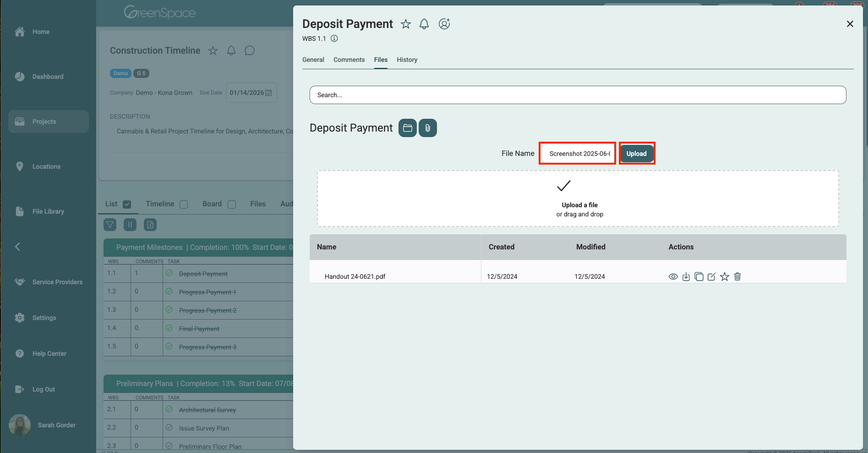Open the Due Date calendar picker
868x453 pixels.
[269, 93]
